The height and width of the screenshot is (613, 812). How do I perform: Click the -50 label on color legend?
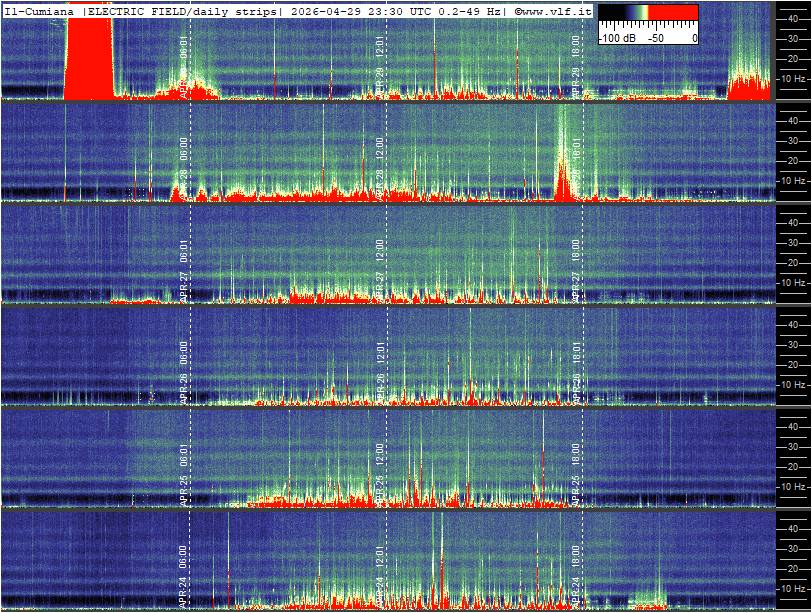point(656,38)
